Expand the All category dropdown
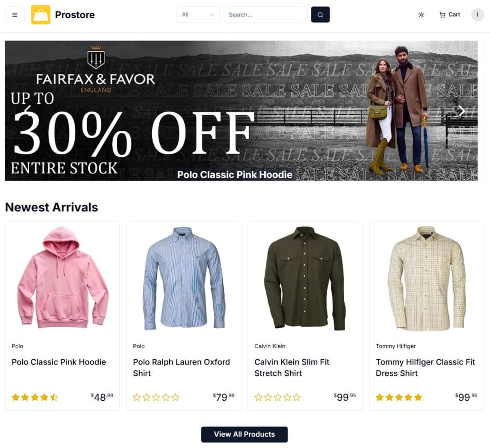This screenshot has height=448, width=490. (x=198, y=15)
